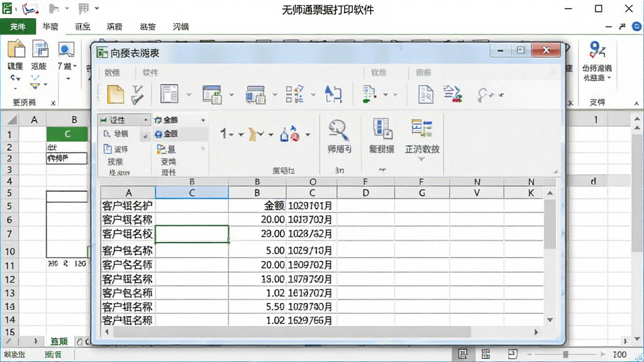Select the highlighted 金额 item with blue icon

point(180,134)
